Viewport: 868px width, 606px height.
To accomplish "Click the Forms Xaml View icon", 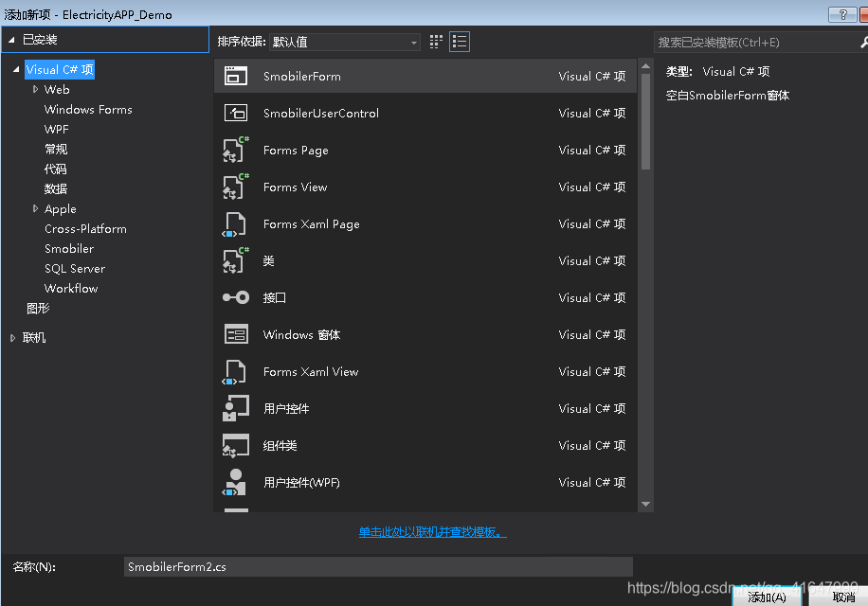I will point(235,371).
